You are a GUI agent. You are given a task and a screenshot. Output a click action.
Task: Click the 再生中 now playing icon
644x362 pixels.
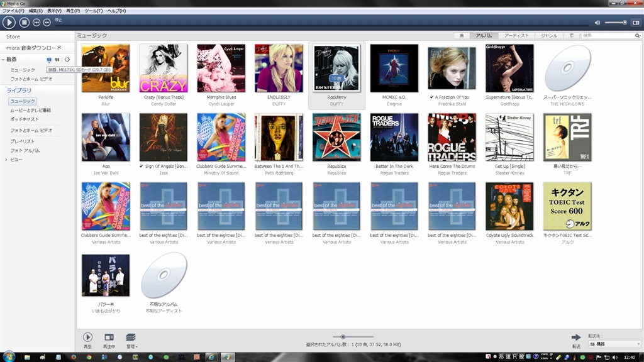[x=109, y=337]
